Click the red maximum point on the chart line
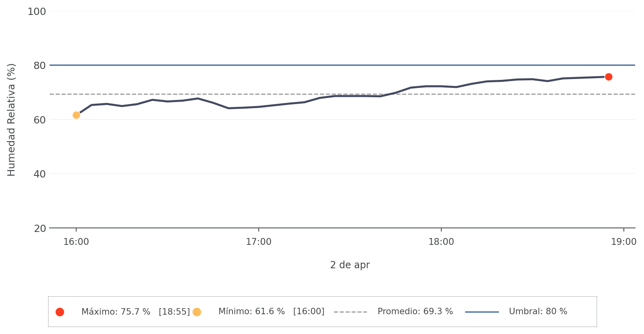 click(x=608, y=77)
